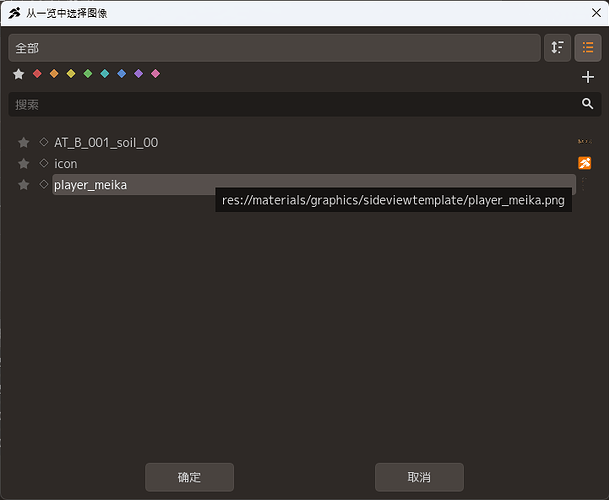The image size is (609, 500).
Task: Favorite the icon image star
Action: coord(24,164)
